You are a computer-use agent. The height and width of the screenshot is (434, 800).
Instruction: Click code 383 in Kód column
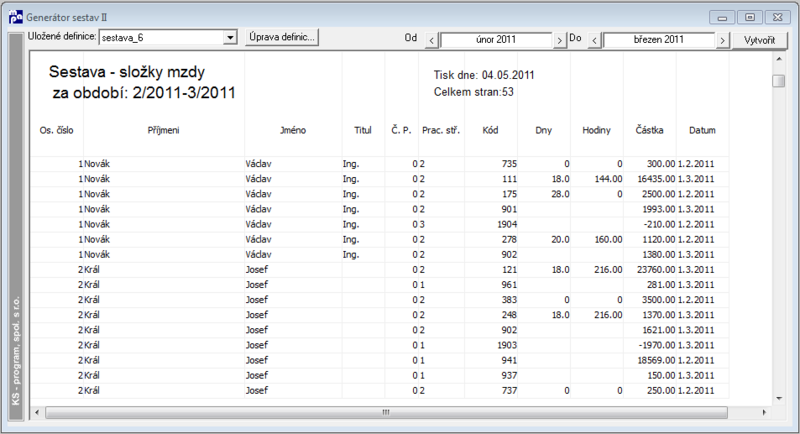509,300
